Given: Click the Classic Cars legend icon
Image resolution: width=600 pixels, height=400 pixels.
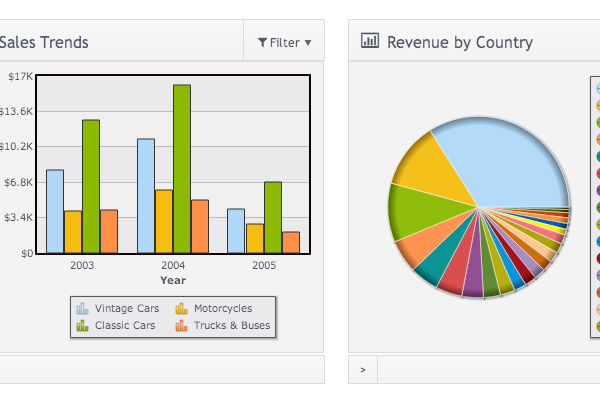Looking at the screenshot, I should 82,326.
